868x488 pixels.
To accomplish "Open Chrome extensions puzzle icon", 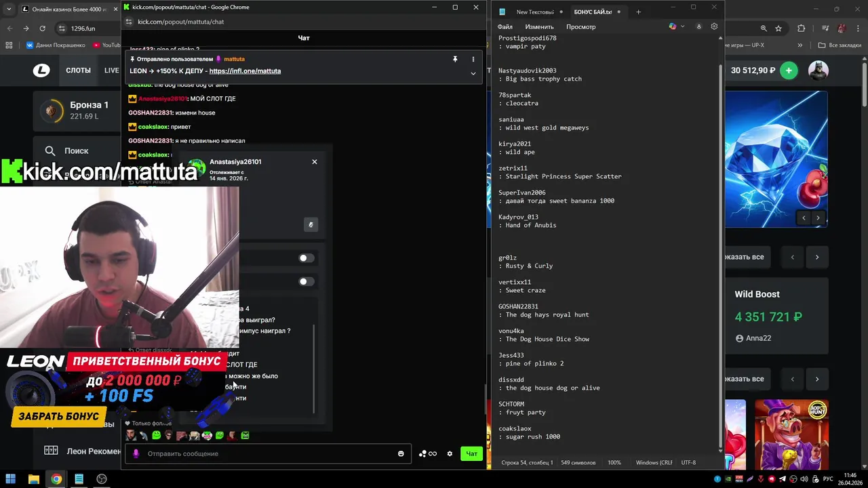I will tap(801, 28).
